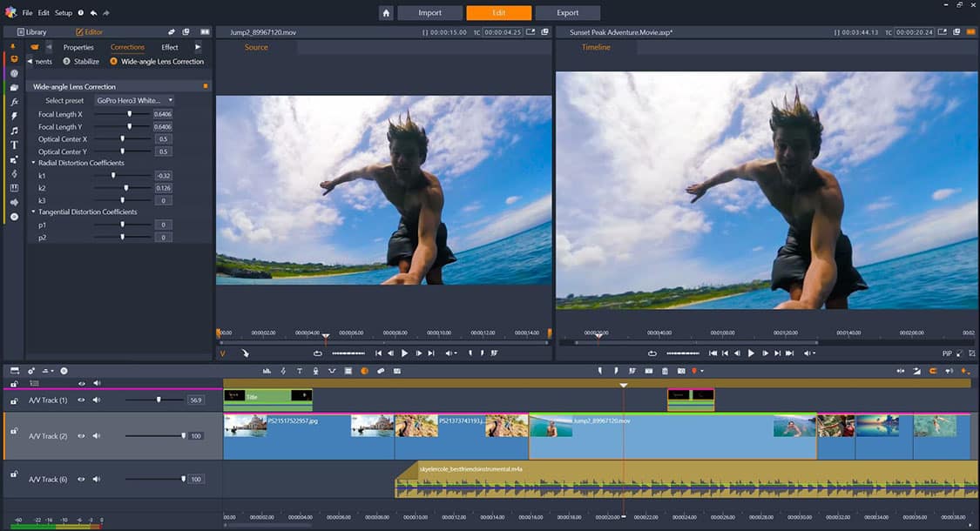This screenshot has width=980, height=531.
Task: Click the k1 value input field
Action: 163,176
